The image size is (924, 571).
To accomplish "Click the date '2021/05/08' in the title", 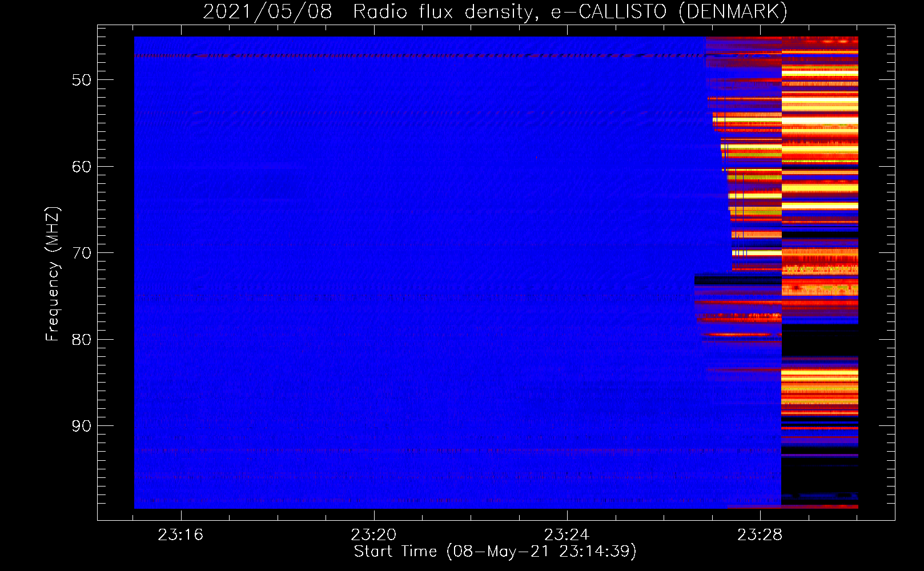I will (267, 11).
